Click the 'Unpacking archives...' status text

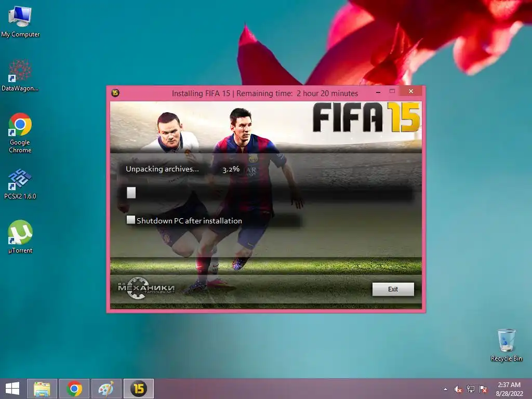pyautogui.click(x=162, y=169)
